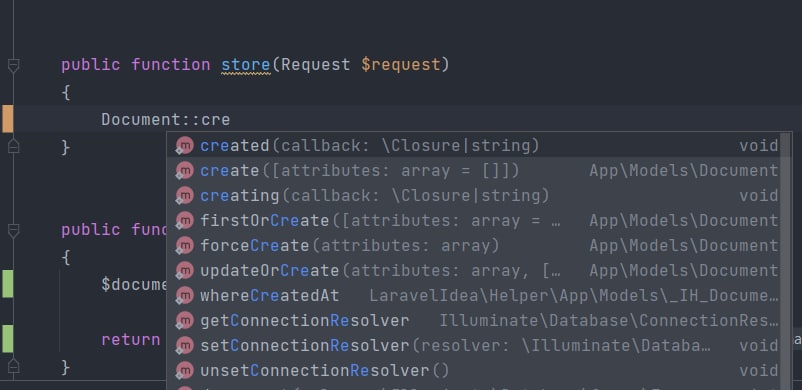The image size is (802, 390).
Task: Click the method icon beside whereCreatedAt
Action: coord(184,295)
